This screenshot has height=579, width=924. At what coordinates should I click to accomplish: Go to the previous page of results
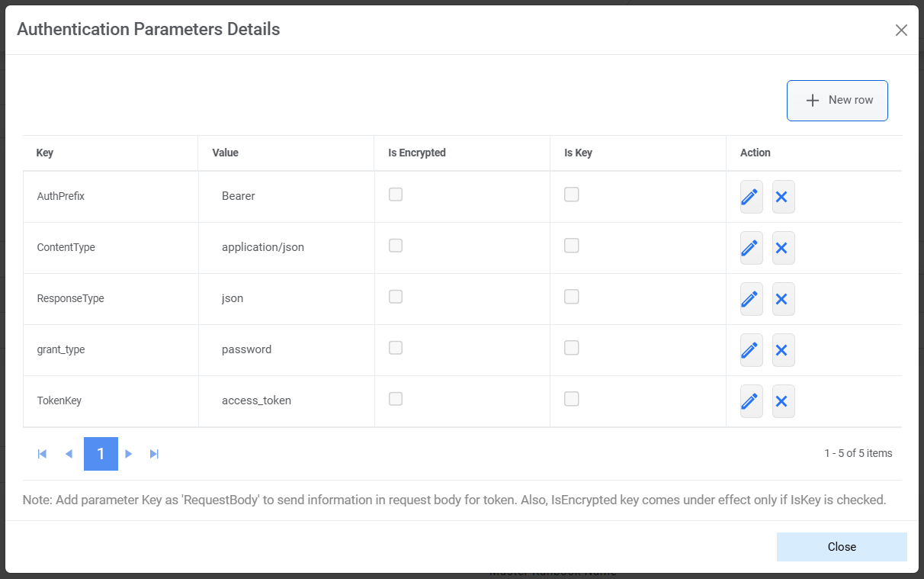coord(69,453)
